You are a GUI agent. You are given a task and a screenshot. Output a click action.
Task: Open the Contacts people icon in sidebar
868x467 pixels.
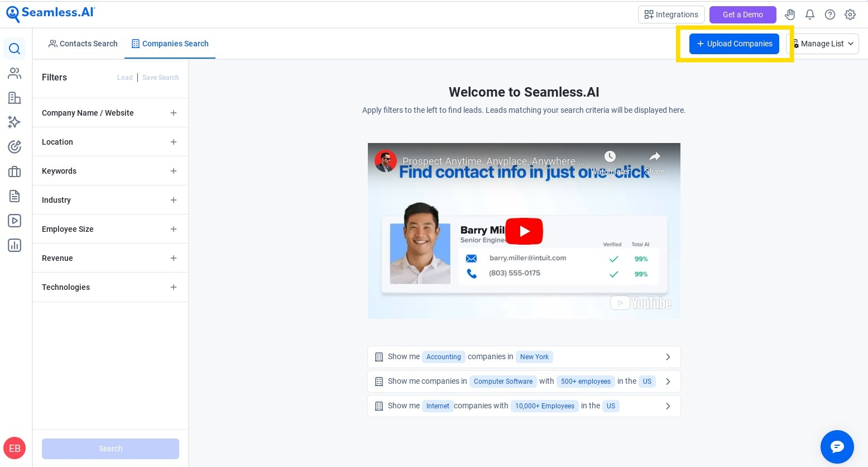[x=15, y=73]
